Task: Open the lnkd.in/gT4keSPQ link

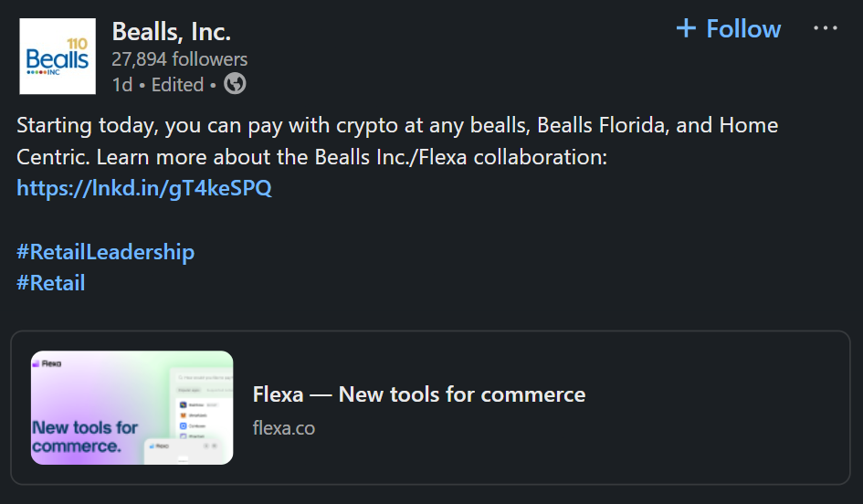Action: 144,188
